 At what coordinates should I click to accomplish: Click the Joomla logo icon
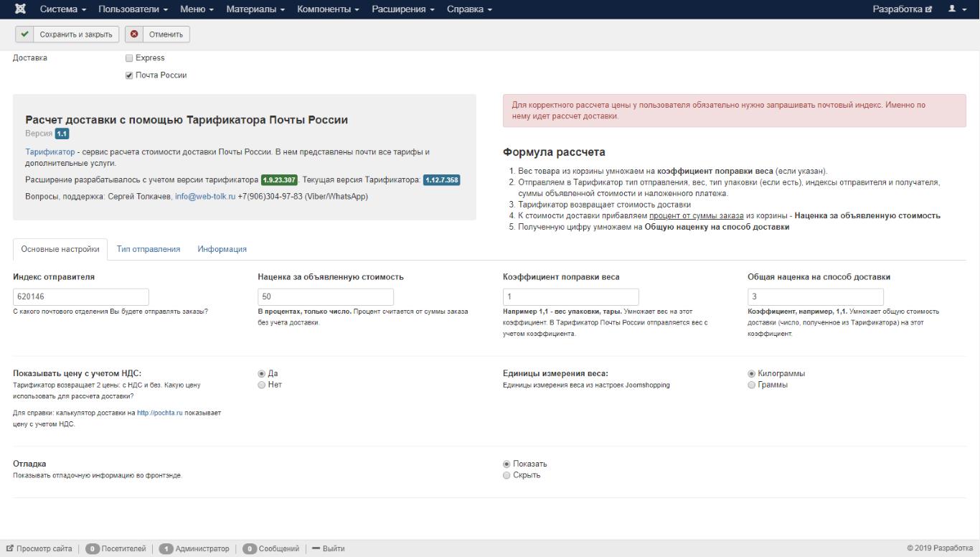20,9
